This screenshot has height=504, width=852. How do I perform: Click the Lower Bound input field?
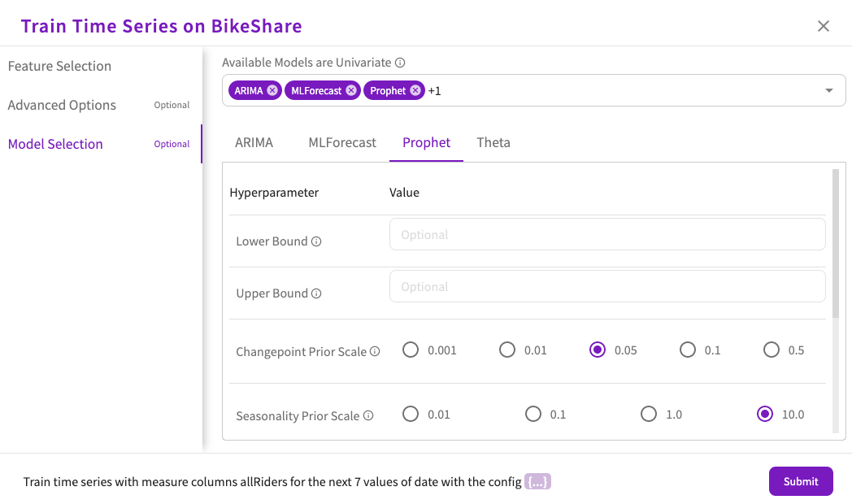(x=607, y=235)
